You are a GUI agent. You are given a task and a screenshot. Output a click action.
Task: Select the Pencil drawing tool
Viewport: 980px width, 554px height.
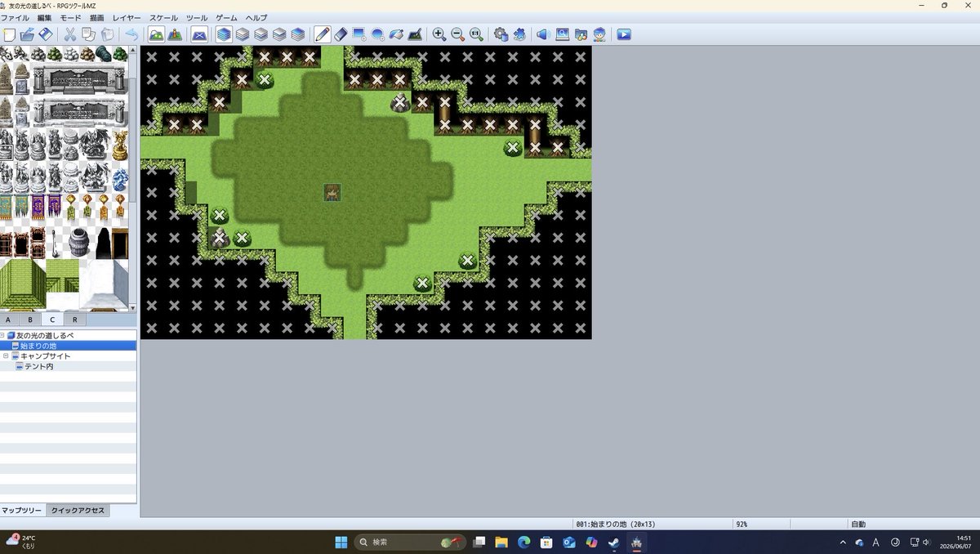[323, 34]
